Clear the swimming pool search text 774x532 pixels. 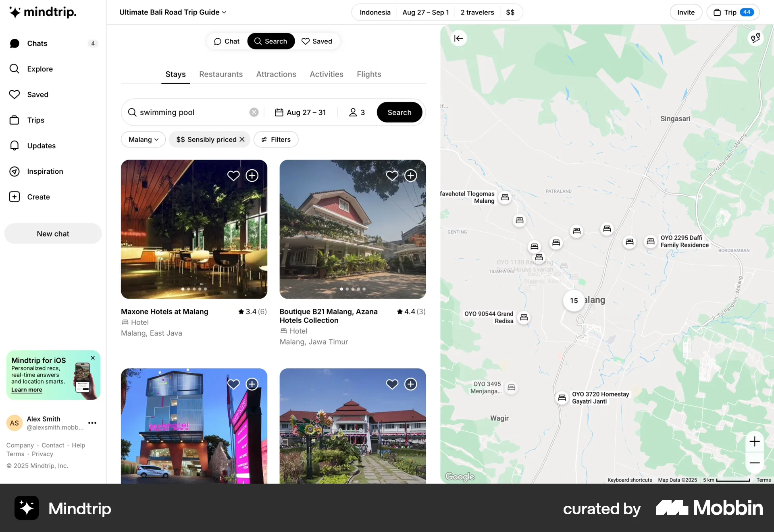pos(254,112)
